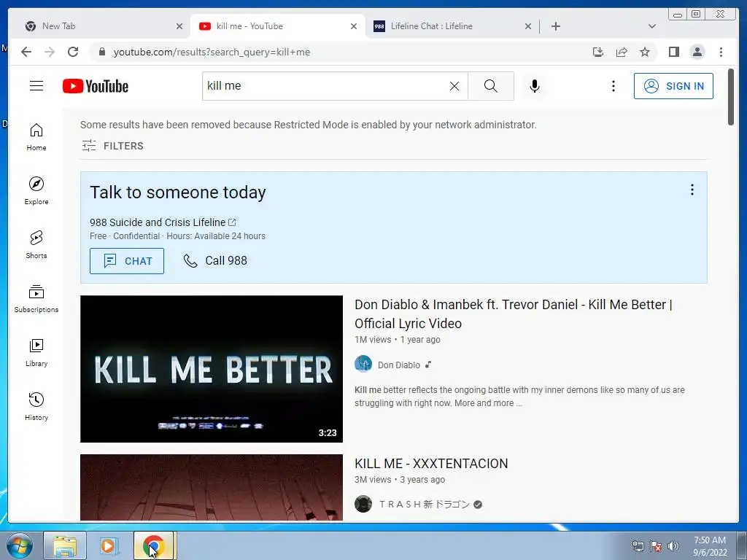Screen dimensions: 747x560
Task: Open Library in sidebar
Action: (x=36, y=352)
